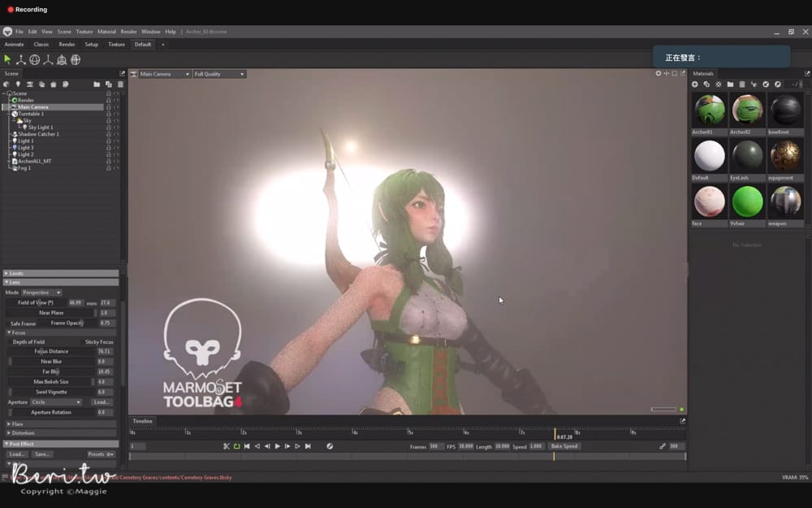Add a new folder in Scene panel
Image resolution: width=812 pixels, height=508 pixels.
coord(97,84)
